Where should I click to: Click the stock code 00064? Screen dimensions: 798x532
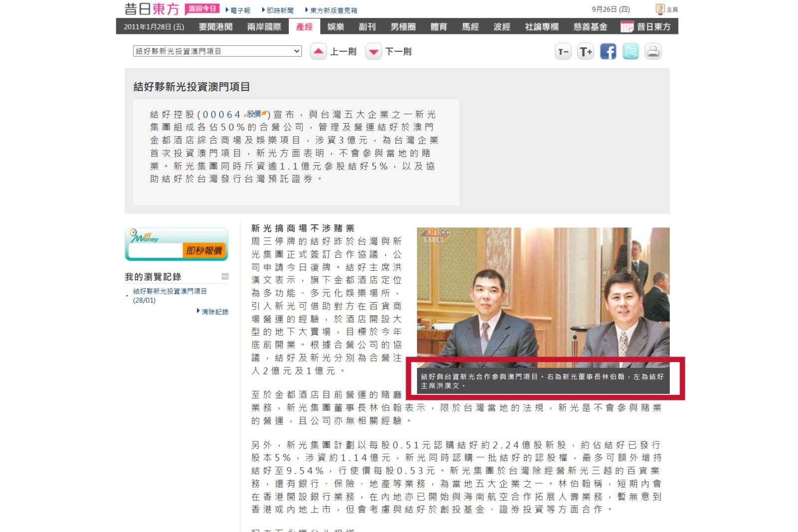click(x=222, y=115)
